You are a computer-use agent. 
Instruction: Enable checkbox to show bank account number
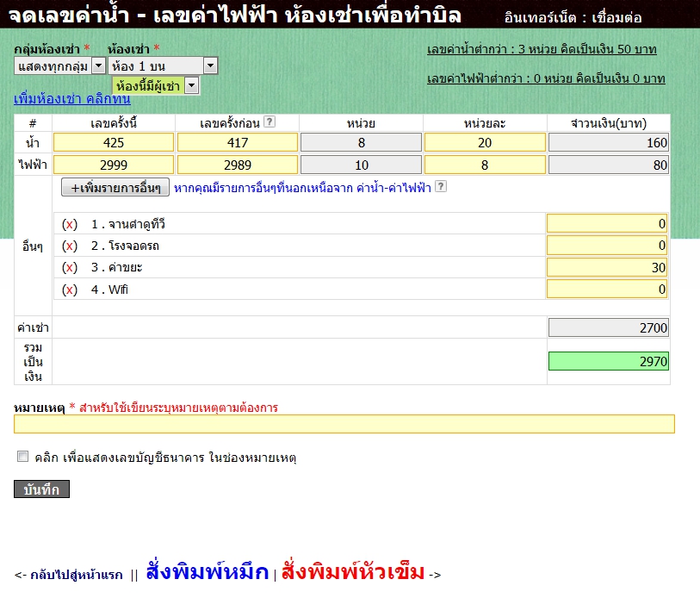[23, 457]
